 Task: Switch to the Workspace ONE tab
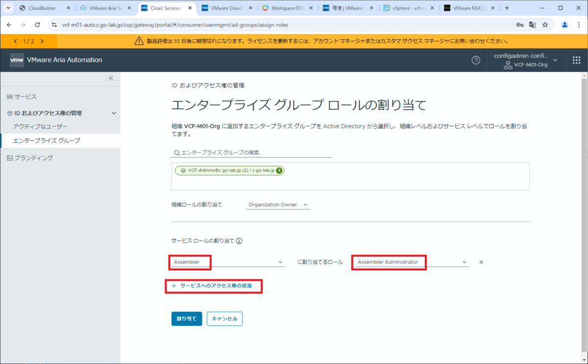coord(288,8)
